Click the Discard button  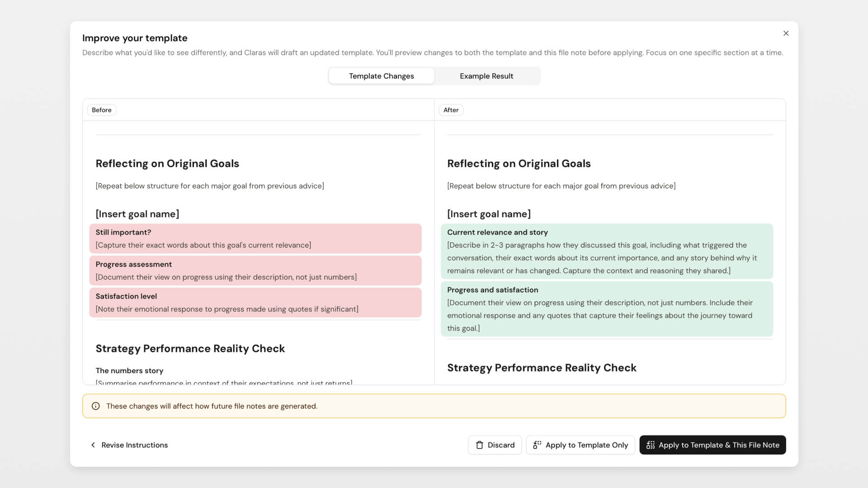tap(495, 445)
